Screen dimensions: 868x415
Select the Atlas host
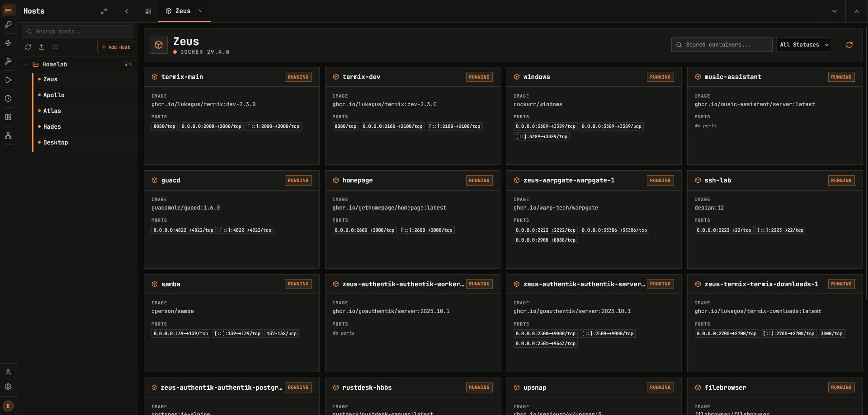pos(86,111)
